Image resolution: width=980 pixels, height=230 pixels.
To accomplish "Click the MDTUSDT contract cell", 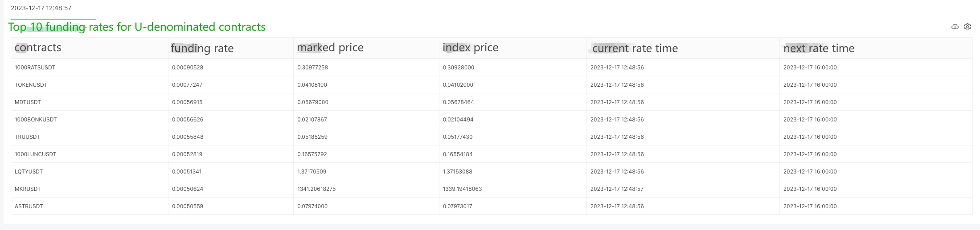I will [x=28, y=102].
